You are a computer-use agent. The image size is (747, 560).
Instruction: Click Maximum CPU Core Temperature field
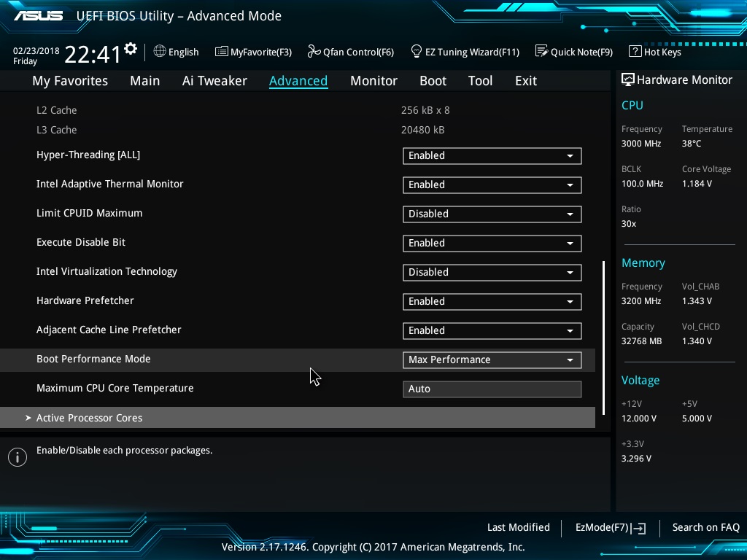492,389
